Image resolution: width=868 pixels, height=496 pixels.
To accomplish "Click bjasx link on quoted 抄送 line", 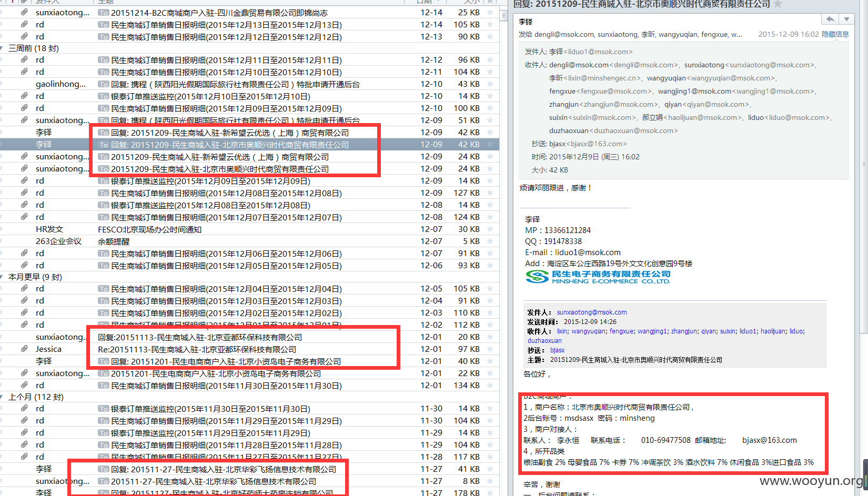I will point(557,350).
